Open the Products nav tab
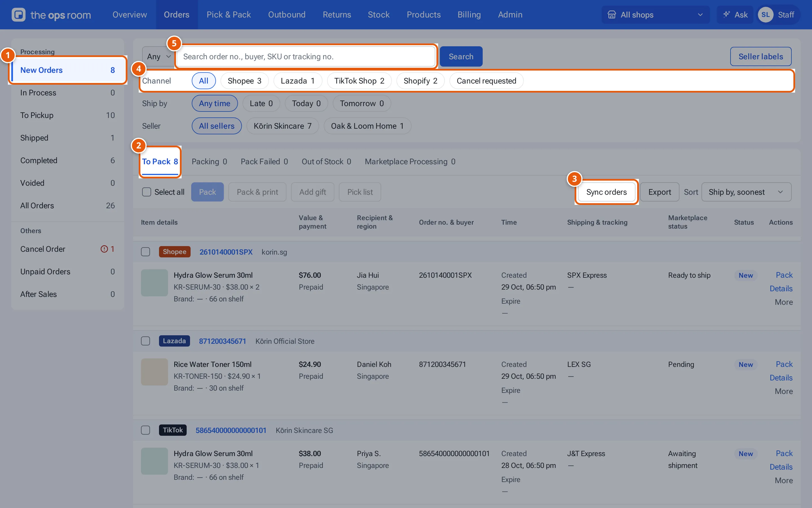The width and height of the screenshot is (812, 508). pos(423,14)
